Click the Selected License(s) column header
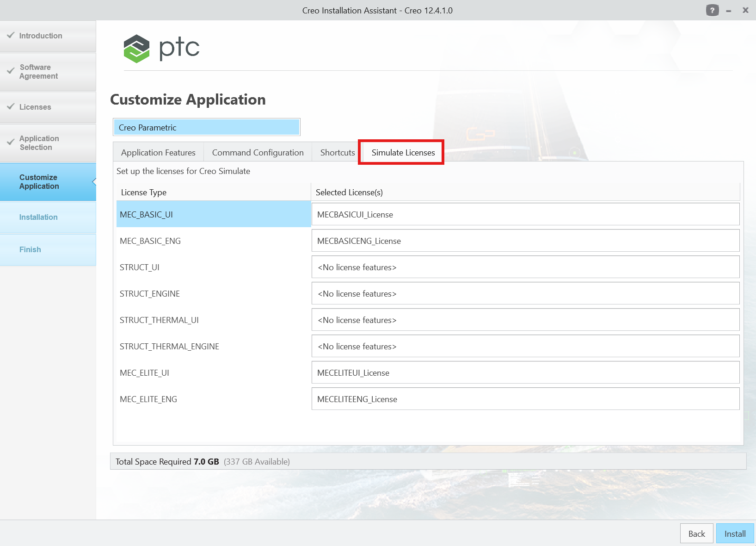The width and height of the screenshot is (756, 546). [x=525, y=192]
